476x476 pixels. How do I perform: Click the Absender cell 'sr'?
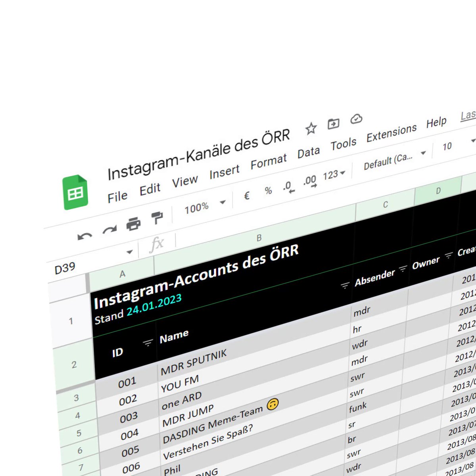point(352,425)
